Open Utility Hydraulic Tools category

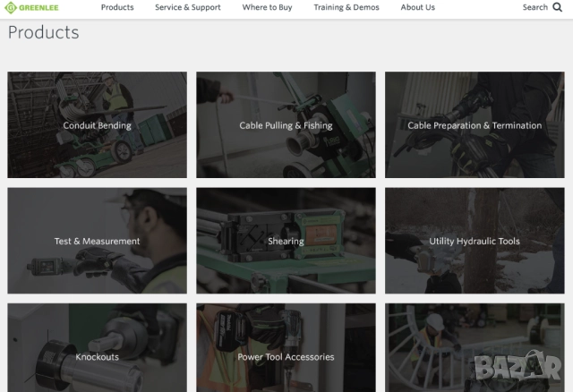pos(475,241)
